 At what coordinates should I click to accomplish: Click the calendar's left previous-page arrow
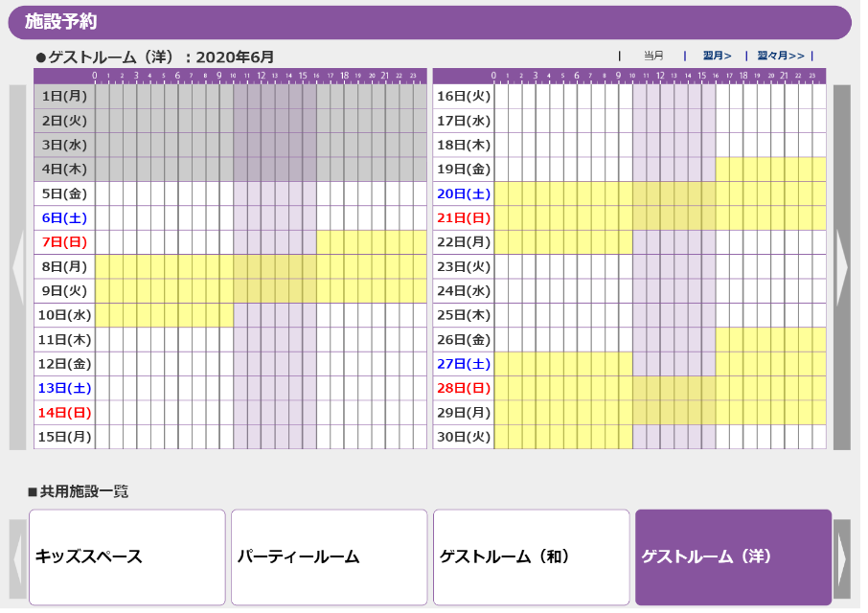click(x=17, y=267)
